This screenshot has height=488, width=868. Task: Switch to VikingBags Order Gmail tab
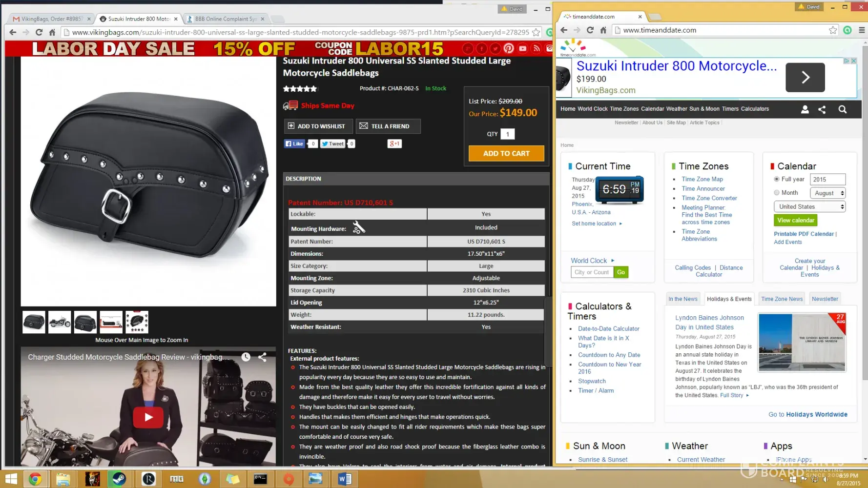pyautogui.click(x=52, y=19)
